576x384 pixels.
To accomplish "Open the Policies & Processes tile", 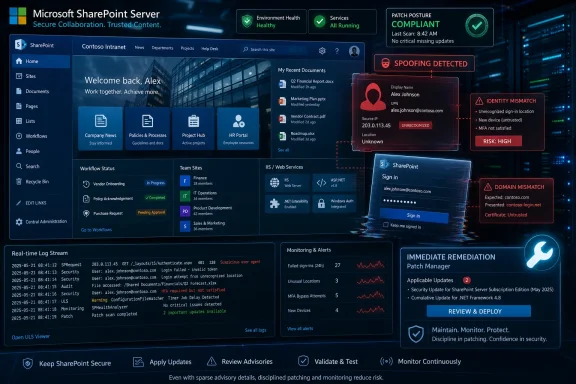I will [147, 128].
